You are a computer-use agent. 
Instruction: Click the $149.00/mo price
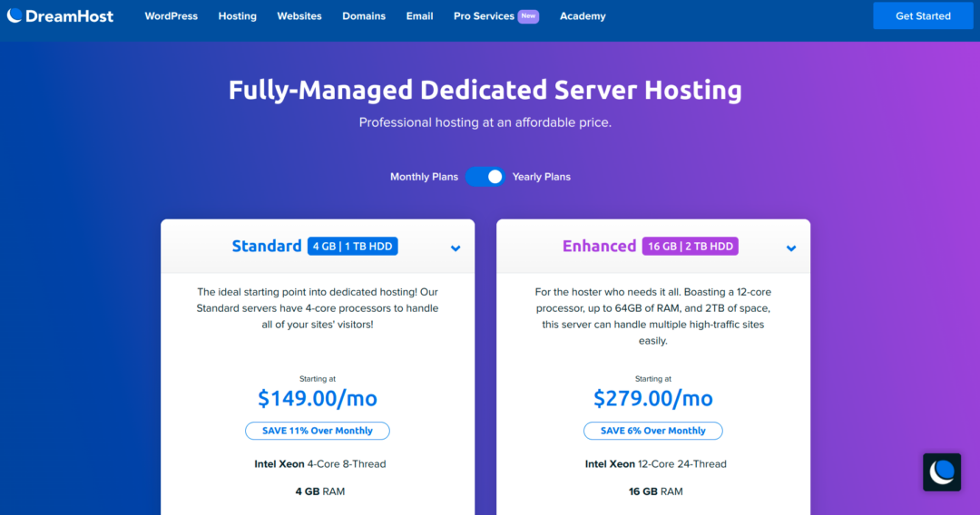click(318, 398)
